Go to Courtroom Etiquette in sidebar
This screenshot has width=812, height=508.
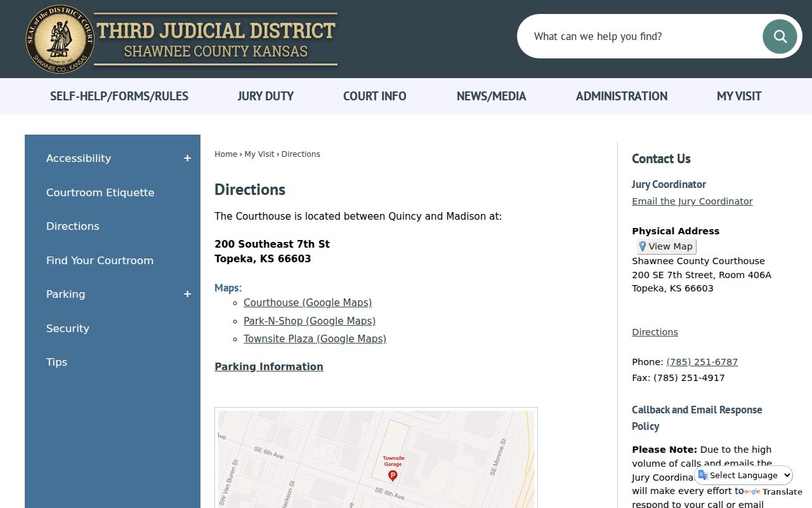pos(100,192)
